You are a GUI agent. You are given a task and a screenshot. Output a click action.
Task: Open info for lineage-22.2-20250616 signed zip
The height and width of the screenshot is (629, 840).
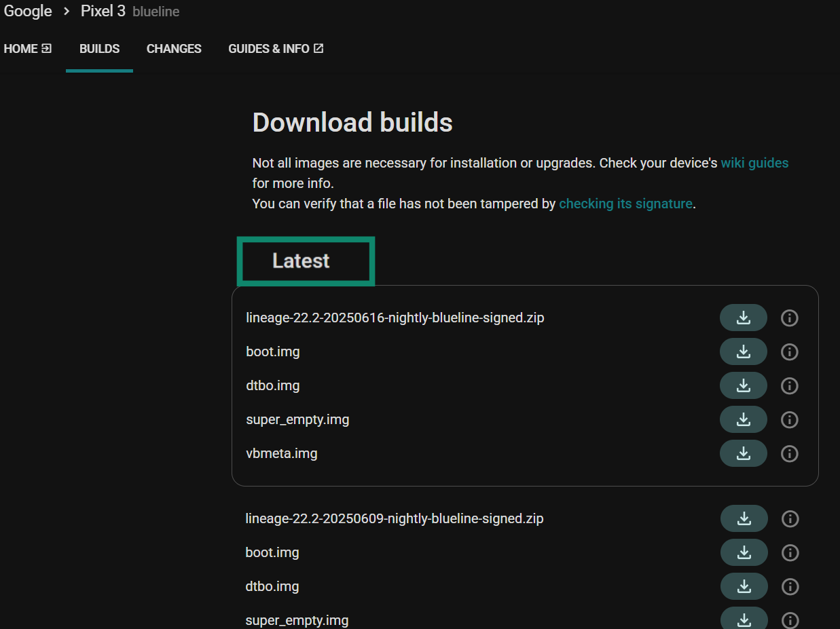(789, 317)
